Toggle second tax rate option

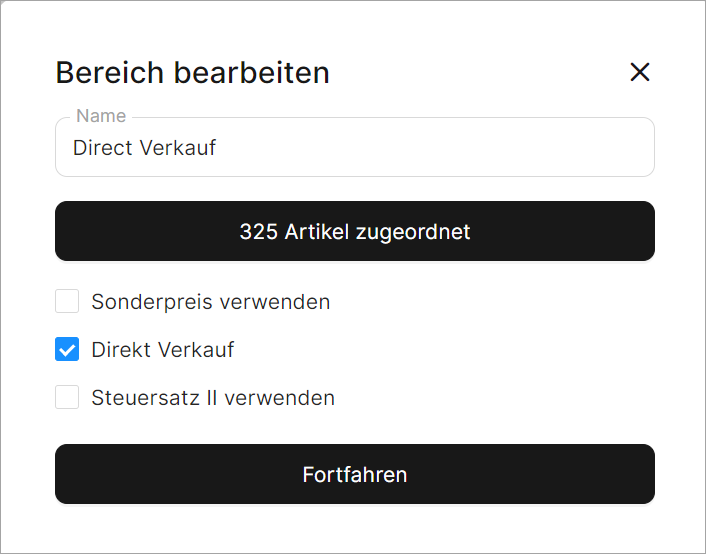[x=67, y=398]
